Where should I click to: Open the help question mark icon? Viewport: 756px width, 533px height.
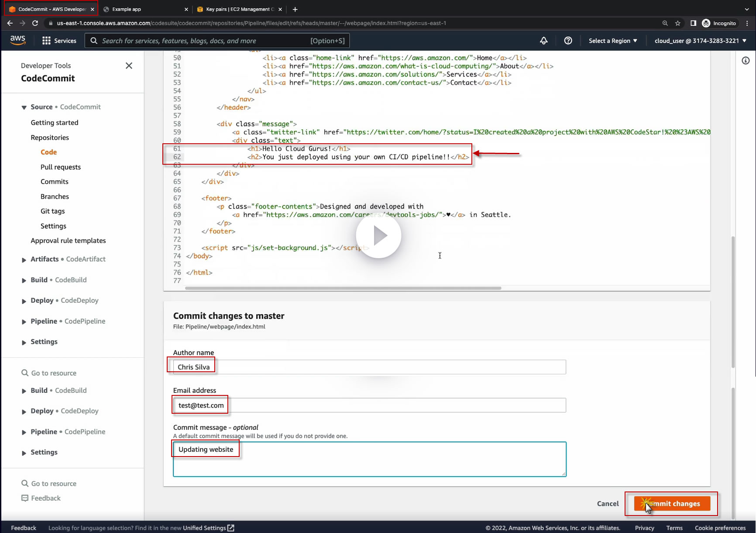click(x=568, y=41)
